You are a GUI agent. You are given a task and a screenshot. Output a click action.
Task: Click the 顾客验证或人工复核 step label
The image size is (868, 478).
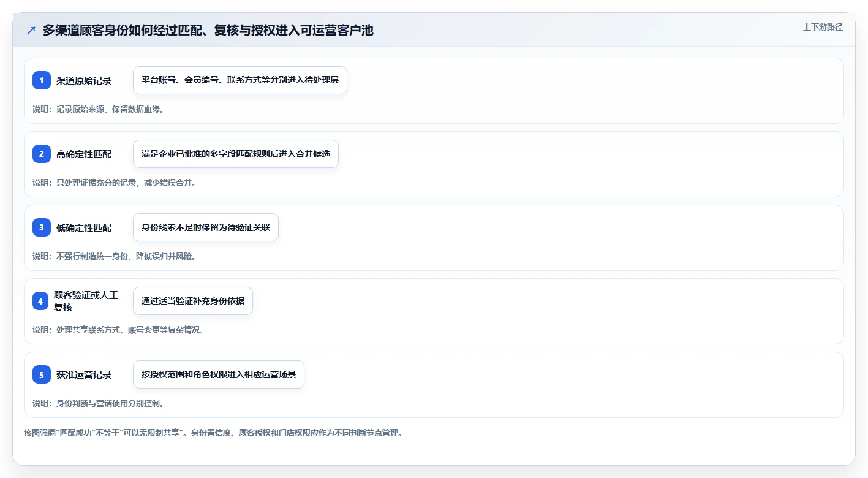pyautogui.click(x=86, y=301)
